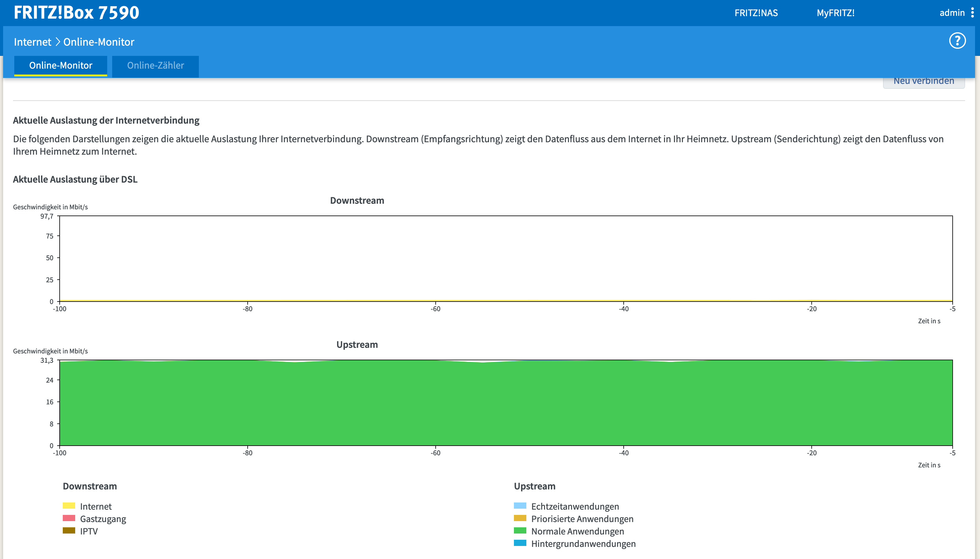Open MyFRITZ! in header
The width and height of the screenshot is (980, 559).
coord(836,13)
